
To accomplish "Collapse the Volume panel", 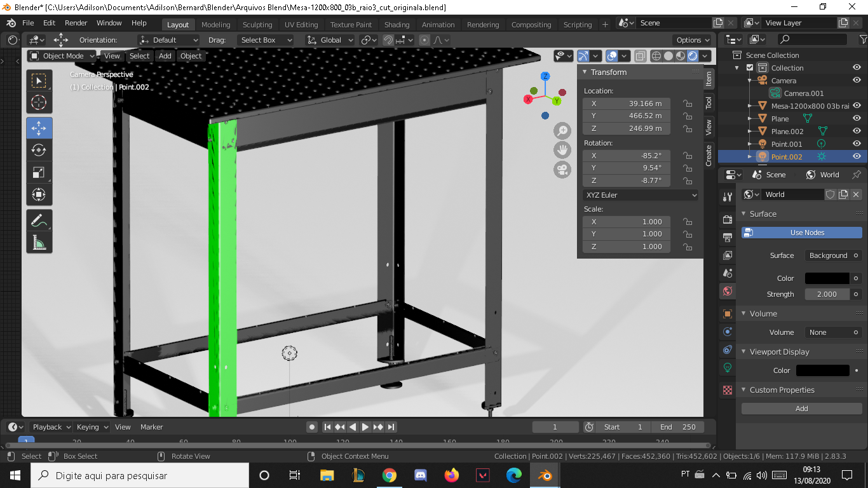I will [x=744, y=314].
